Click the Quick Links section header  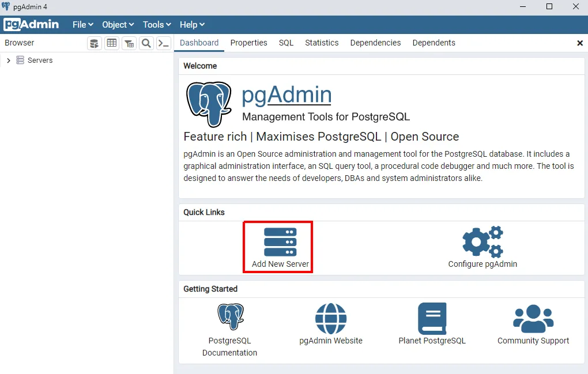click(x=204, y=212)
